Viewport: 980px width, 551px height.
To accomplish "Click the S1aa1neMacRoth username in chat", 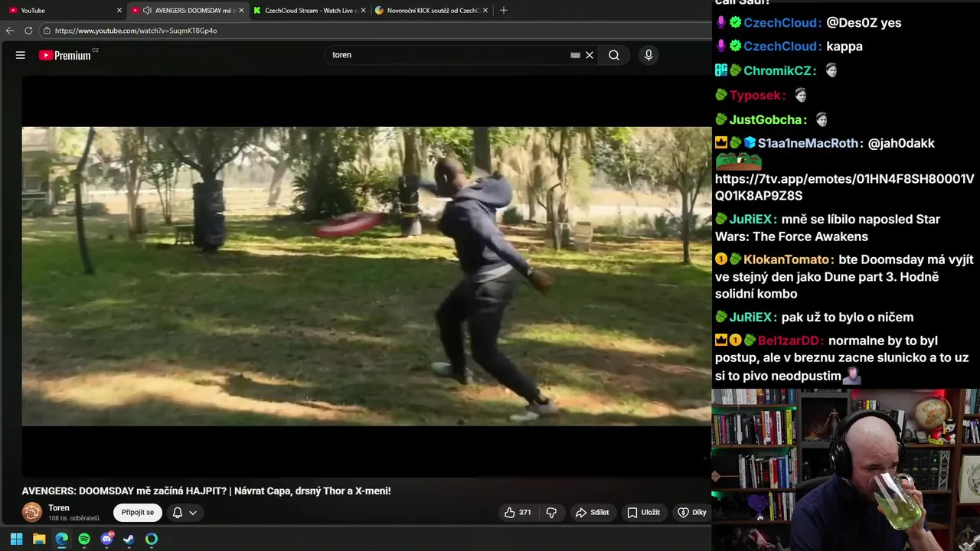I will 808,143.
